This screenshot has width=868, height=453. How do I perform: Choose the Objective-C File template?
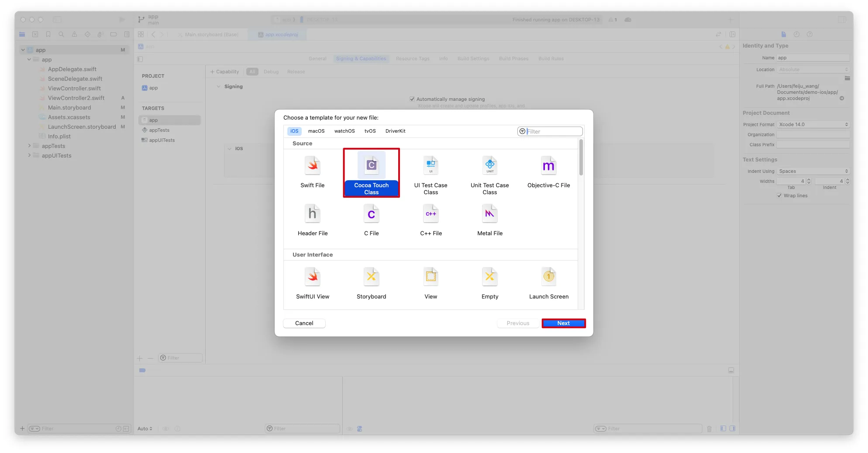tap(548, 166)
